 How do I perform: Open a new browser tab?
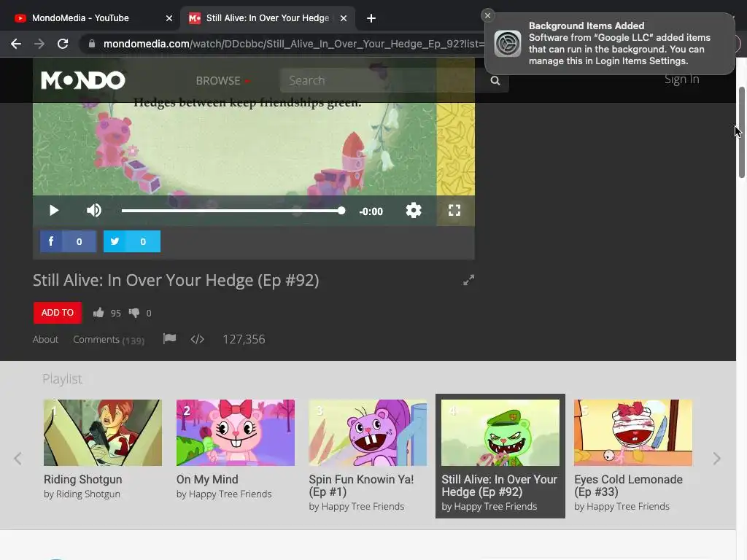click(371, 18)
